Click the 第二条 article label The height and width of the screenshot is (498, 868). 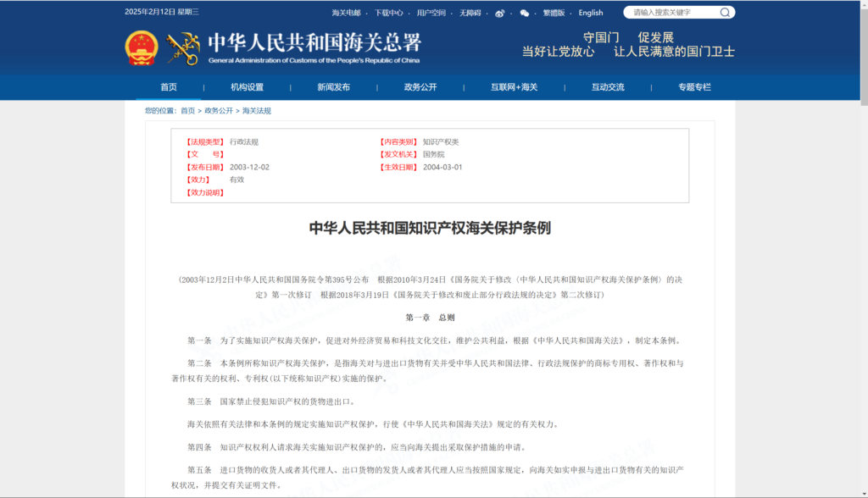(199, 363)
